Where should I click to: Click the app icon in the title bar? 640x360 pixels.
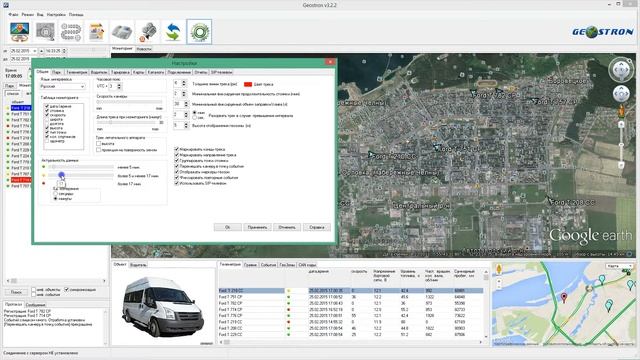5,5
